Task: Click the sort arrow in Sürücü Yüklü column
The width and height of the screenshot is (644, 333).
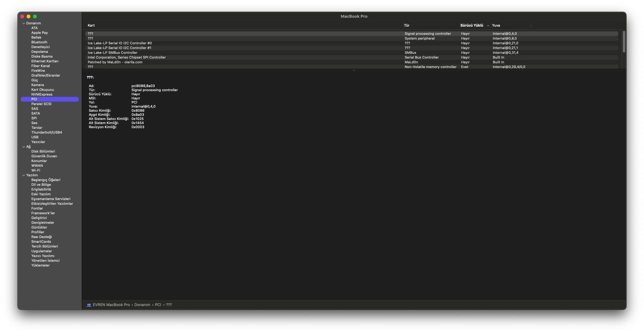Action: pyautogui.click(x=488, y=26)
